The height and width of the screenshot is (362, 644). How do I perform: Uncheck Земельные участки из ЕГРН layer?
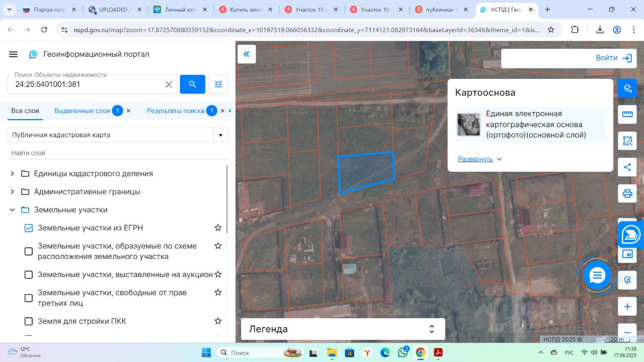pos(29,228)
